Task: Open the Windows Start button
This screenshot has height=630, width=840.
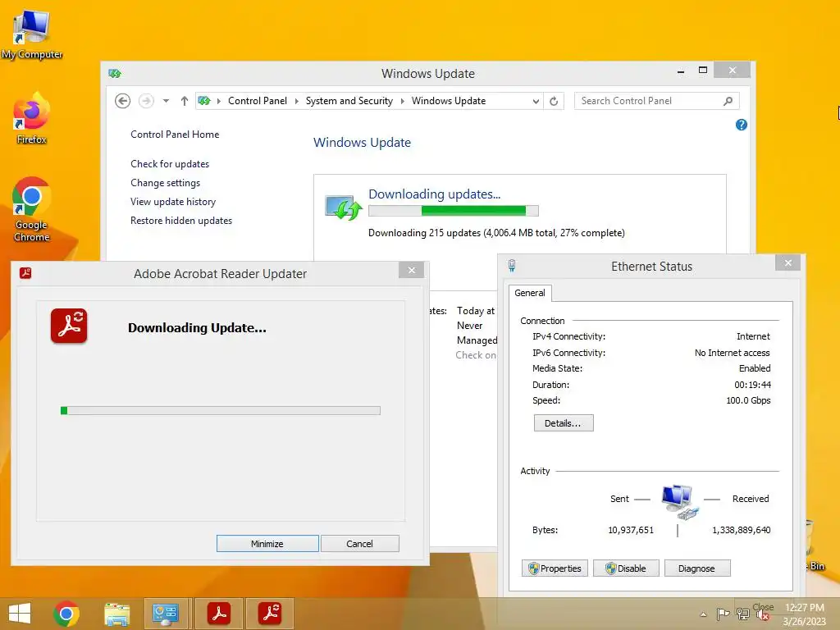Action: click(x=20, y=614)
